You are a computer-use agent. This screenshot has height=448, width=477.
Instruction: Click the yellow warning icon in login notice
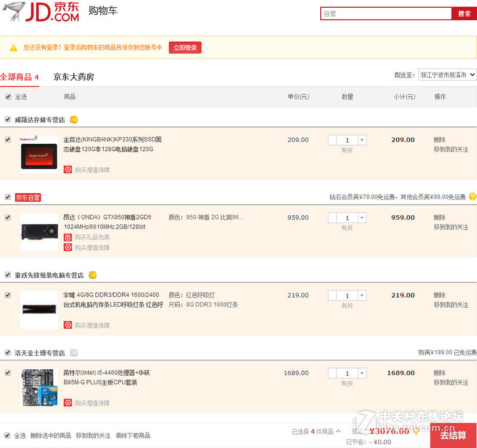(x=13, y=48)
